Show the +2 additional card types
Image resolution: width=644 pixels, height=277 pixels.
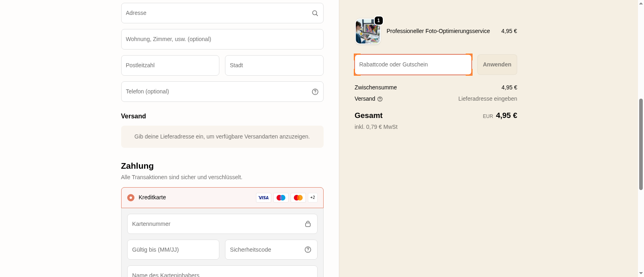(312, 198)
